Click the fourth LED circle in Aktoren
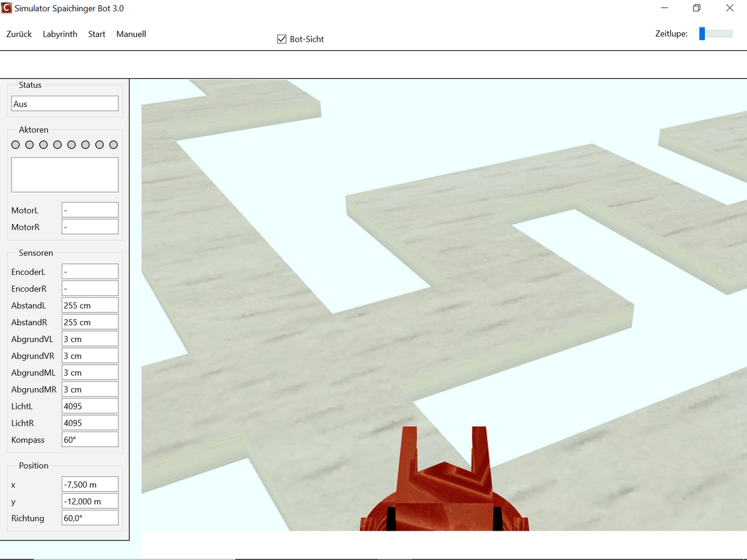747x560 pixels. (58, 145)
